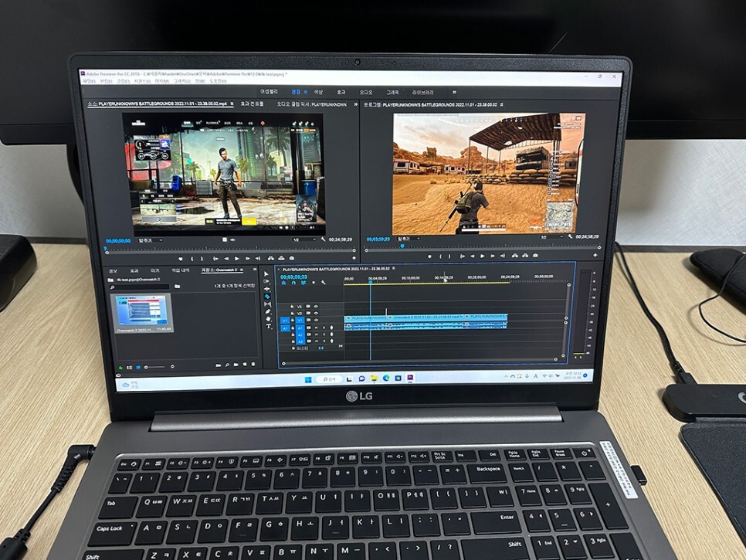Open the 파일 menu in the menu bar
The image size is (746, 560).
pyautogui.click(x=89, y=81)
